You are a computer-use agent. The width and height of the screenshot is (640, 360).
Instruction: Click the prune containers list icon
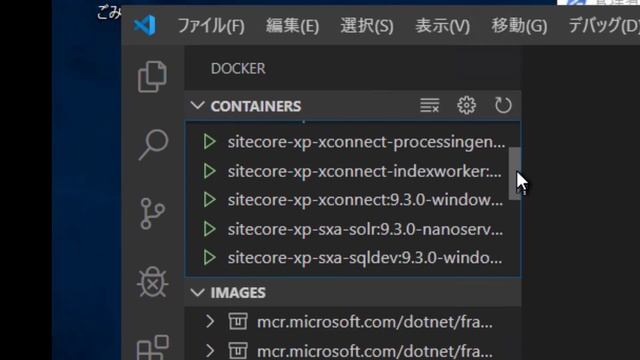(x=429, y=105)
